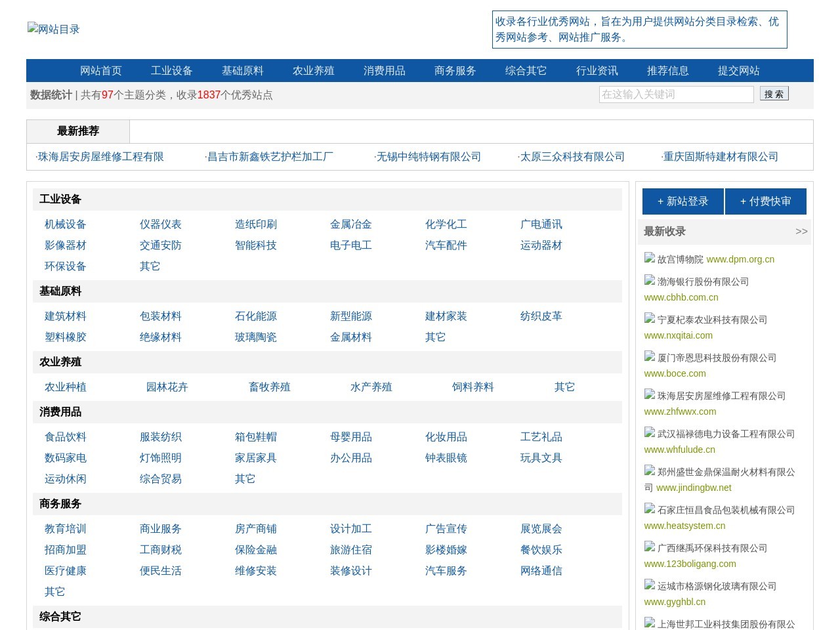Click the keyword search input field
Screen dimensions: 840x630
(x=676, y=94)
